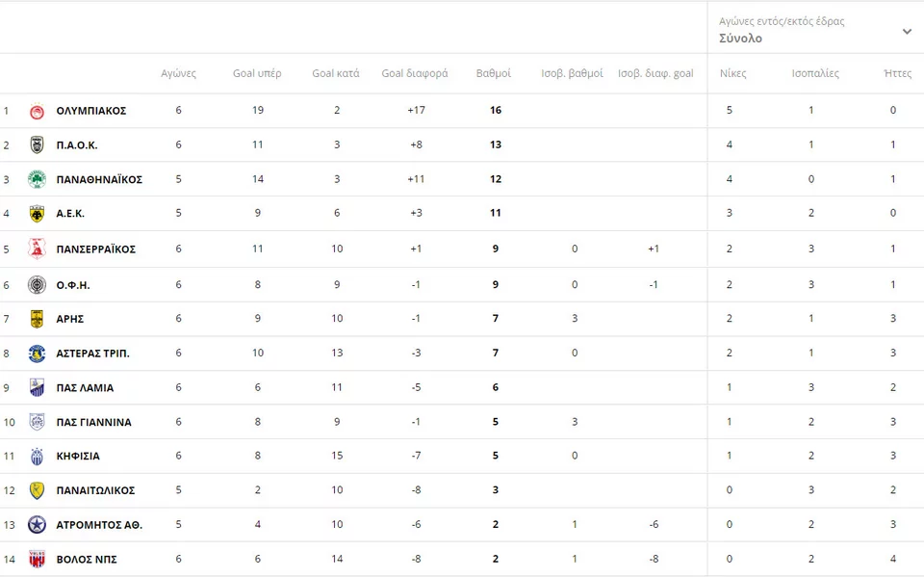Click the Panserraikos red crest icon
This screenshot has width=924, height=577.
coord(37,249)
